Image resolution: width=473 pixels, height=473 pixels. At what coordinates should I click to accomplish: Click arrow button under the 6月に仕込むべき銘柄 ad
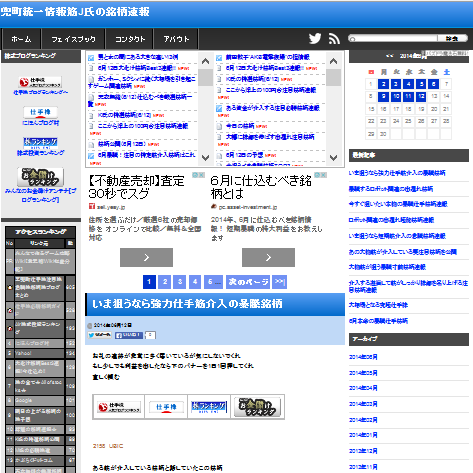268,257
